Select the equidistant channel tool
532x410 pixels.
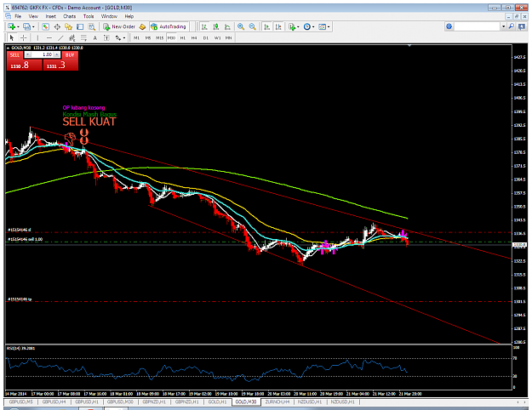click(72, 37)
